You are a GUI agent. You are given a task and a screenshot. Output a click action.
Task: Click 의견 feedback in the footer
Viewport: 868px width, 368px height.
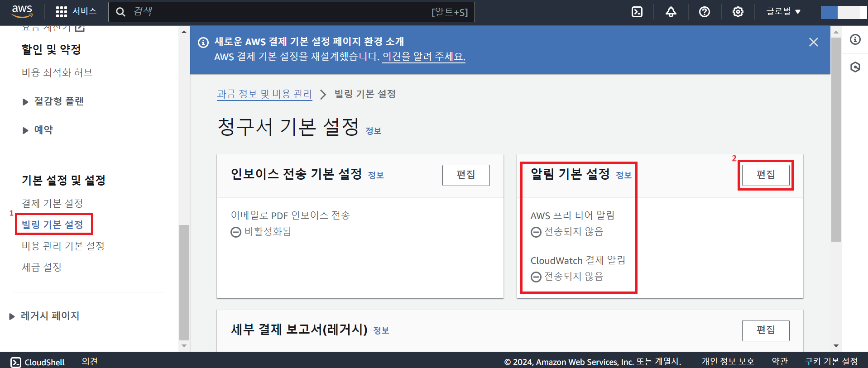pyautogui.click(x=90, y=361)
